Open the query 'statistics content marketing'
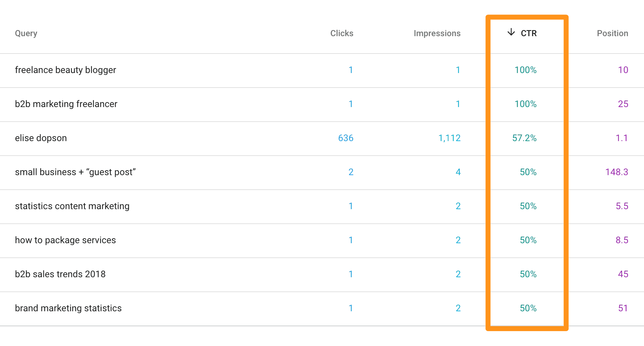Image resolution: width=644 pixels, height=346 pixels. (x=72, y=206)
